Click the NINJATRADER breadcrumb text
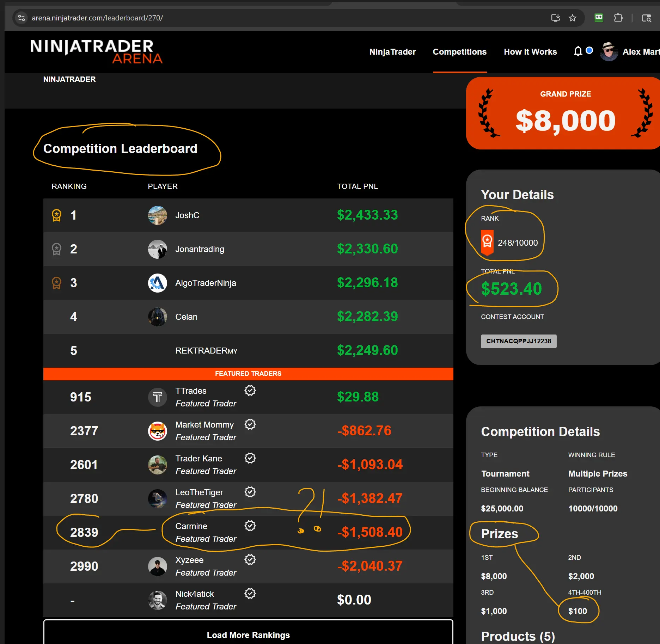 point(69,79)
